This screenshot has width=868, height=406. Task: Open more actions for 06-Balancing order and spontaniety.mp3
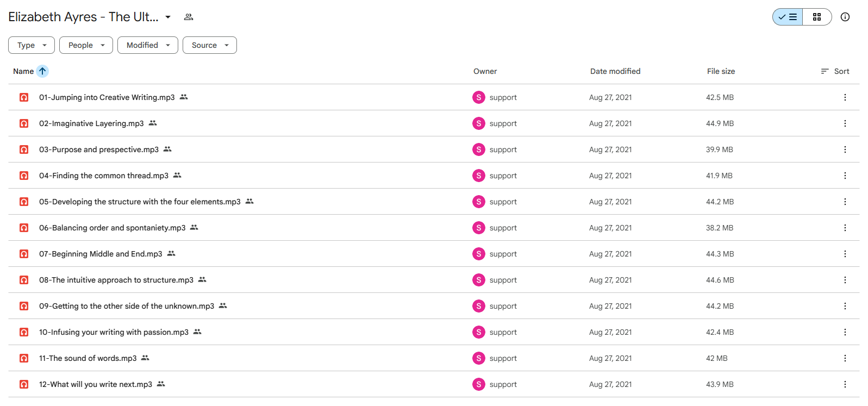click(x=845, y=228)
